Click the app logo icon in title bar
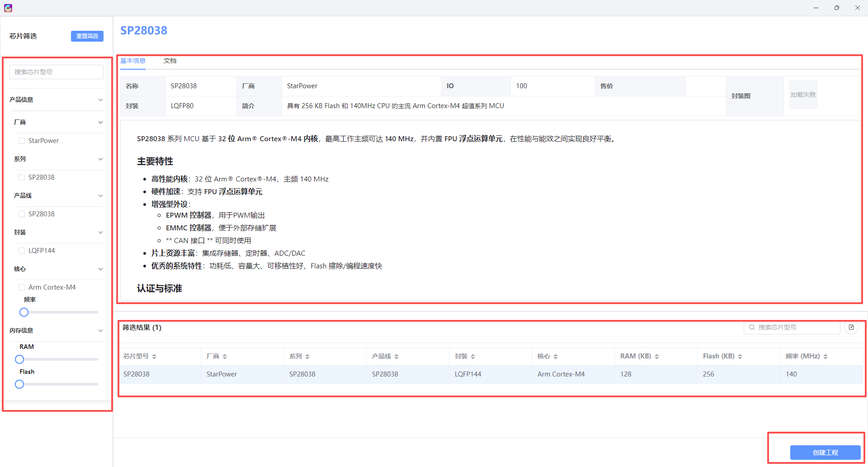This screenshot has width=868, height=467. [x=8, y=8]
